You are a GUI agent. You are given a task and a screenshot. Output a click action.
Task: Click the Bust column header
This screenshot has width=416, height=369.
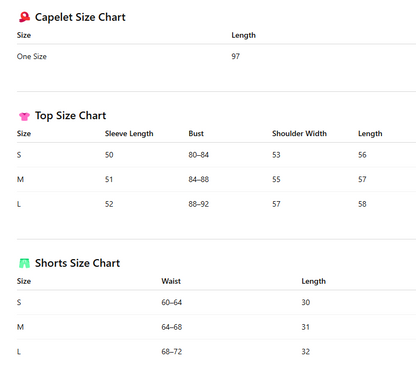click(196, 134)
